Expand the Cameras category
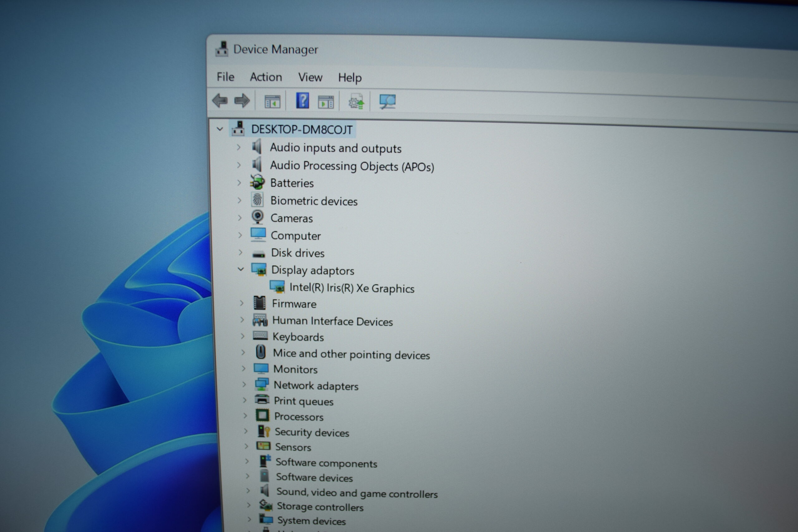798x532 pixels. coord(240,218)
